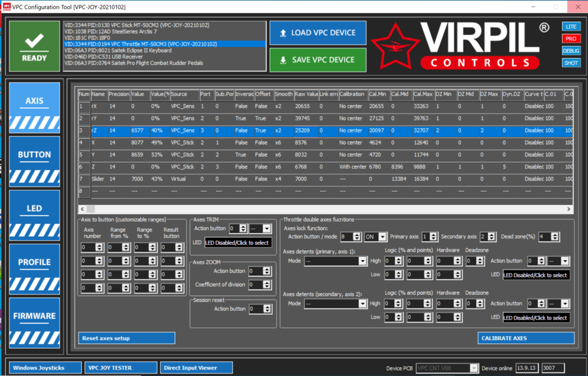Adjust first row Axis number stepper
The width and height of the screenshot is (588, 376).
(99, 248)
